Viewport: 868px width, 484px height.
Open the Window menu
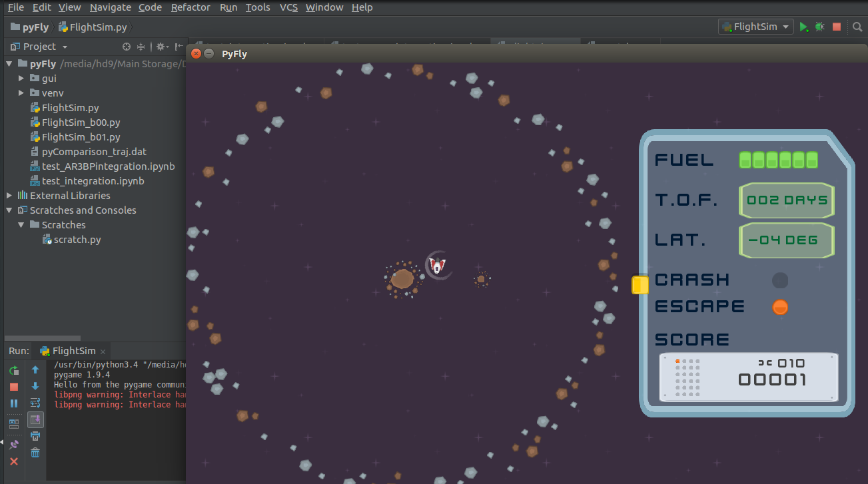324,7
